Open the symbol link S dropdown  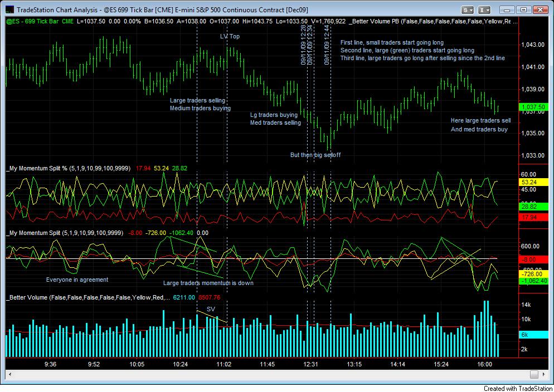468,10
